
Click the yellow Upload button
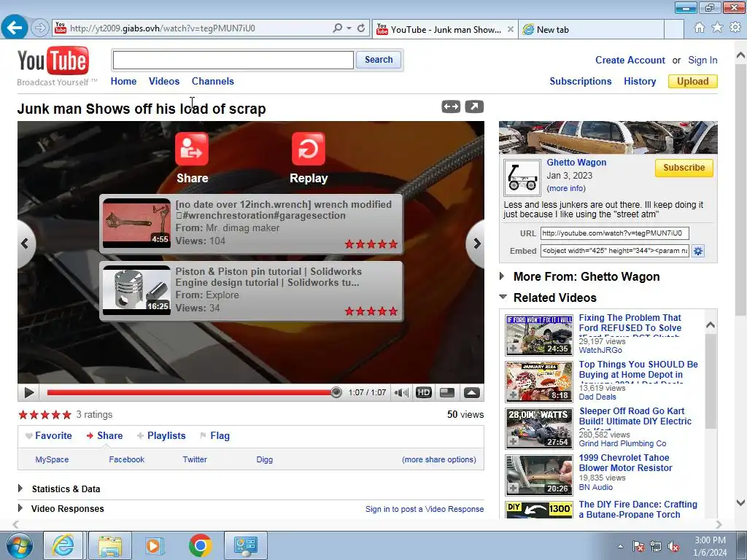point(693,82)
